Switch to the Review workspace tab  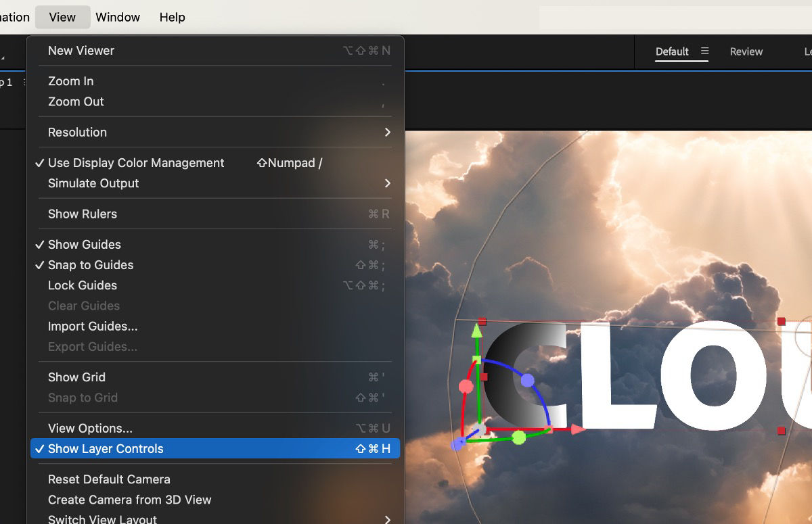click(746, 51)
